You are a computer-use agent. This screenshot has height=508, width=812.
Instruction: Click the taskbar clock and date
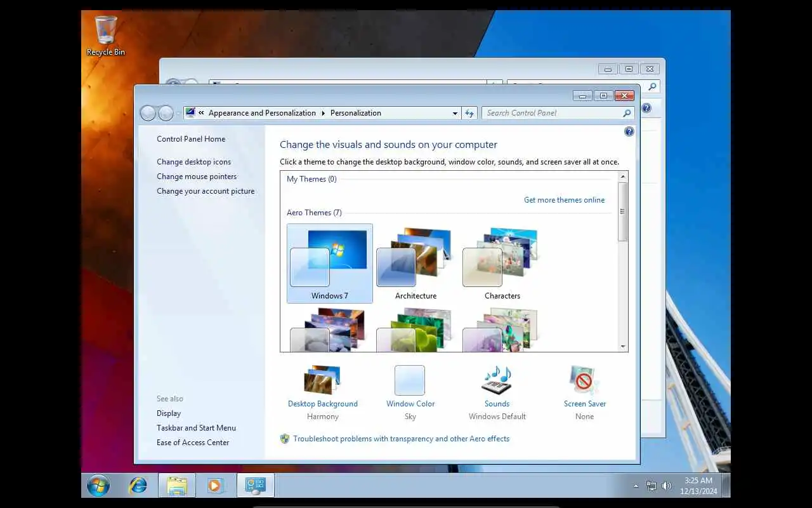[698, 486]
